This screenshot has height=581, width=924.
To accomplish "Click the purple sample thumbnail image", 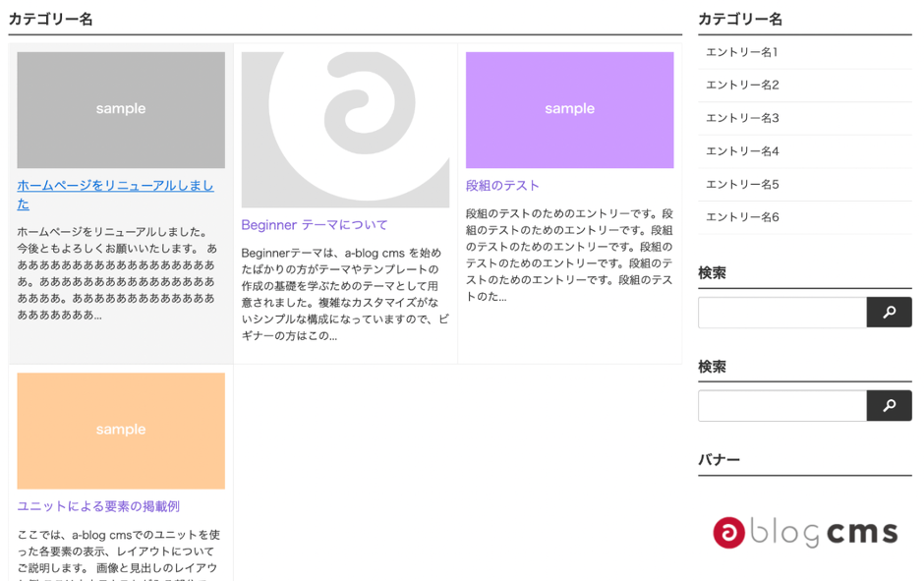I will [x=569, y=110].
